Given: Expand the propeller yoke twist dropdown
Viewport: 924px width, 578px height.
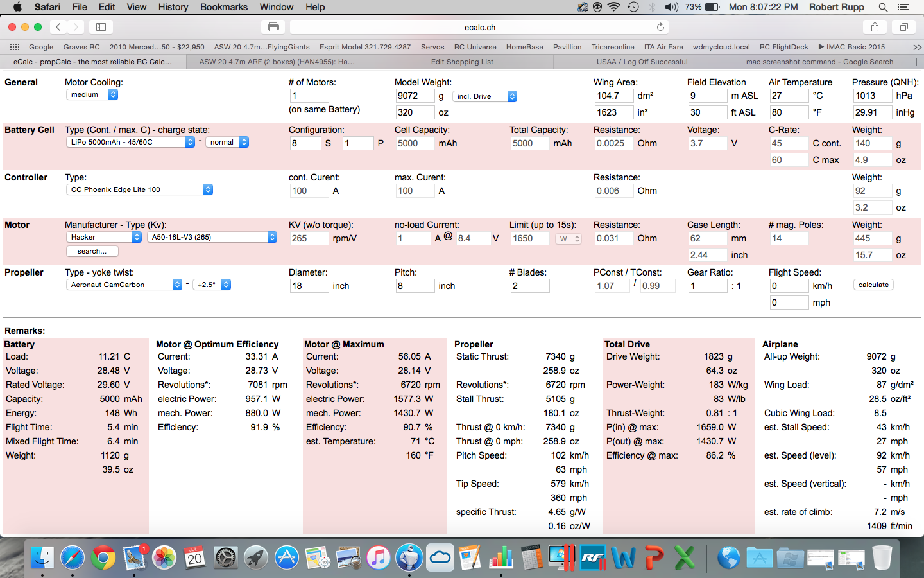Looking at the screenshot, I should (212, 285).
